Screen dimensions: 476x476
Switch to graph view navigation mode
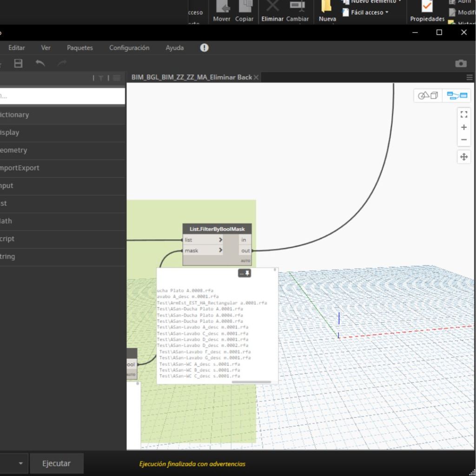(456, 96)
